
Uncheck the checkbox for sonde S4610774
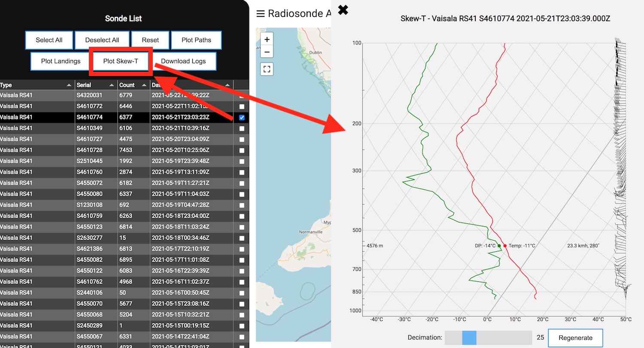[241, 117]
